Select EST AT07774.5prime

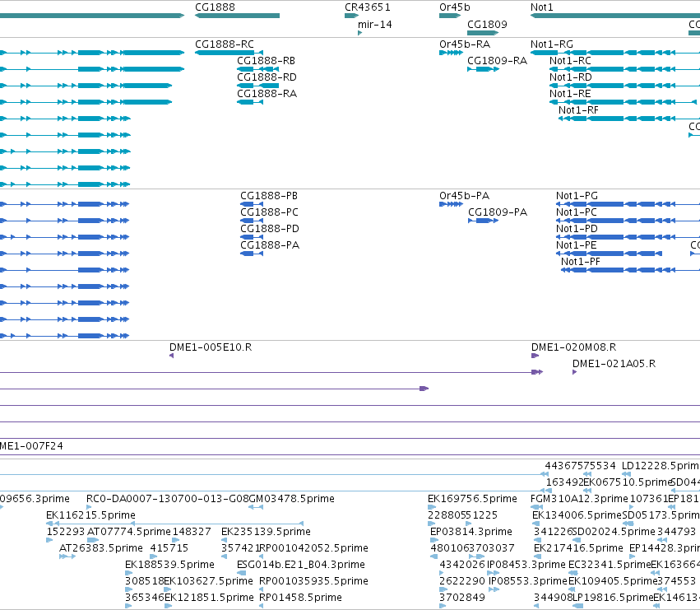pyautogui.click(x=129, y=532)
